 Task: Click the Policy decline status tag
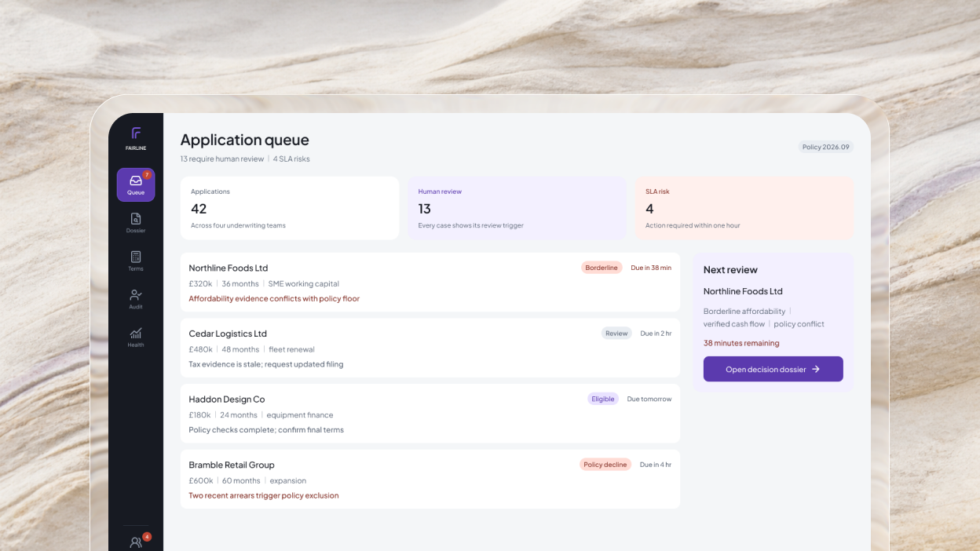pos(605,465)
